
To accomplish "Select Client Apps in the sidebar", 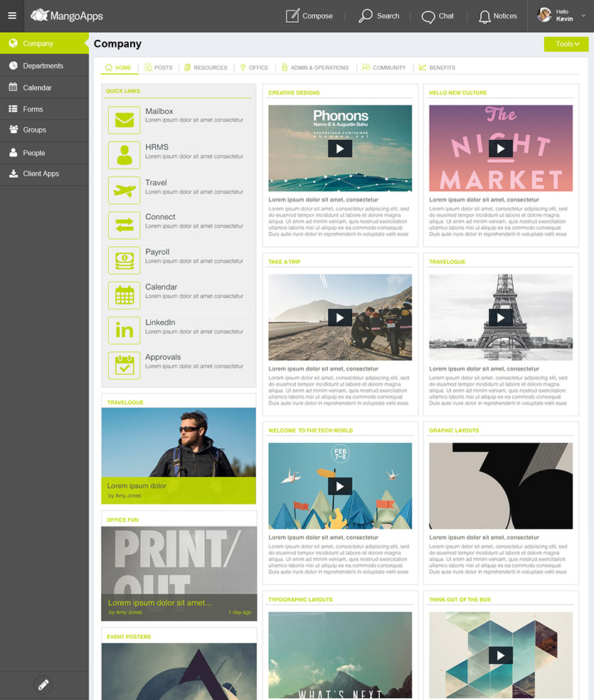I will tap(44, 174).
